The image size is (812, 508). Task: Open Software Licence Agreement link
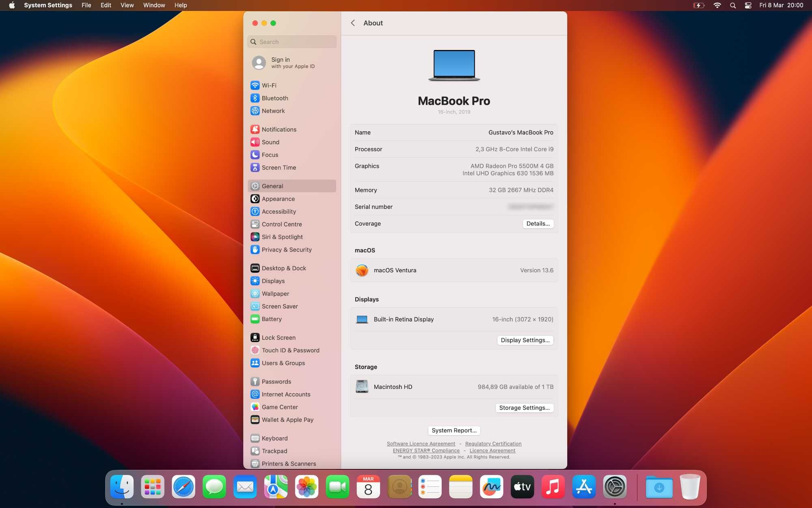click(x=421, y=444)
